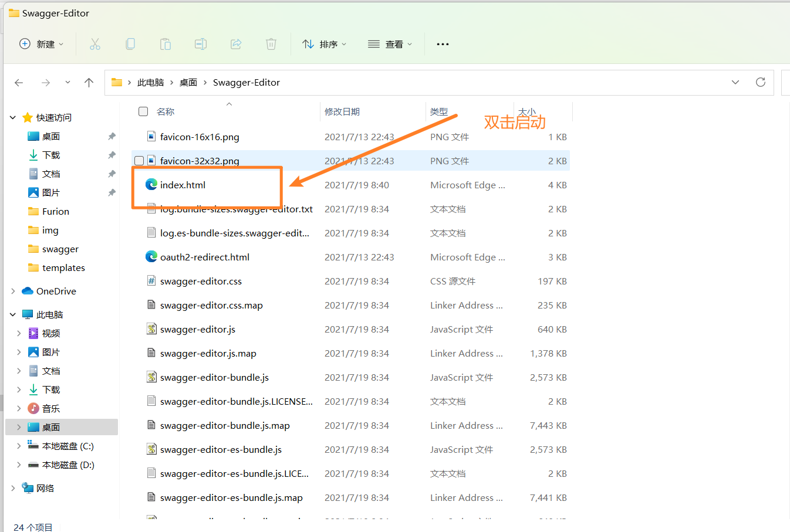Select the index.html file
The height and width of the screenshot is (532, 790).
coord(183,185)
